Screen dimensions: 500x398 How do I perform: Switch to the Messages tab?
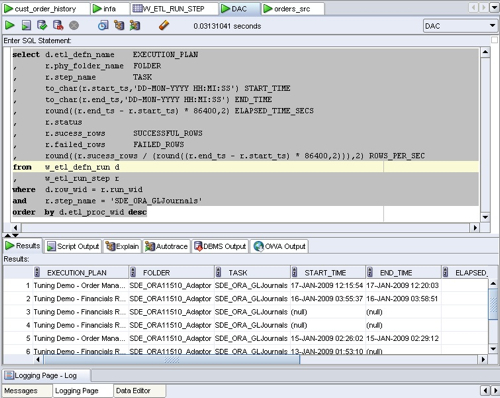(x=27, y=390)
